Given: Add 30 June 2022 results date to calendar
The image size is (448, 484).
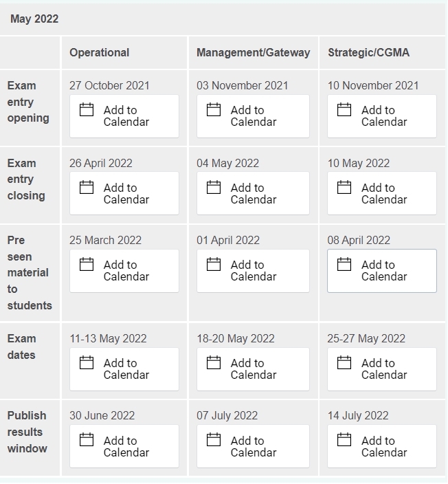Looking at the screenshot, I should click(x=124, y=446).
